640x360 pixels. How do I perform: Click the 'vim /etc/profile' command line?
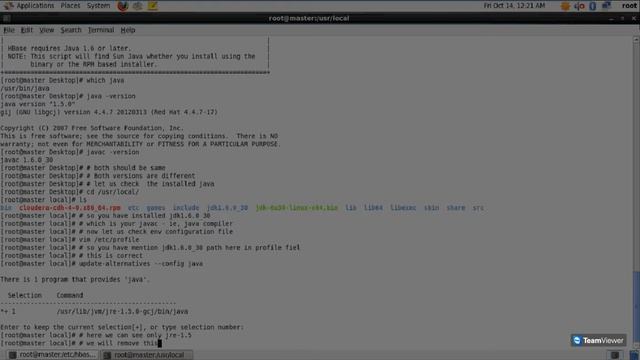click(70, 240)
